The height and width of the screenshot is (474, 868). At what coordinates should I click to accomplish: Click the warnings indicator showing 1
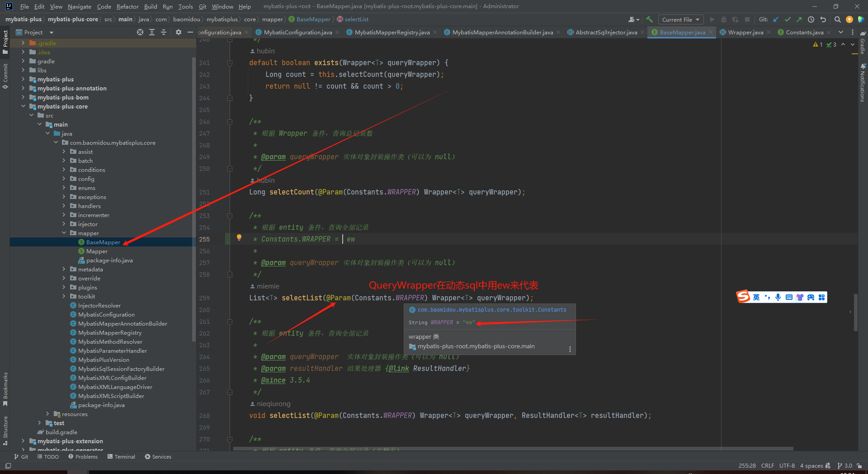point(818,44)
